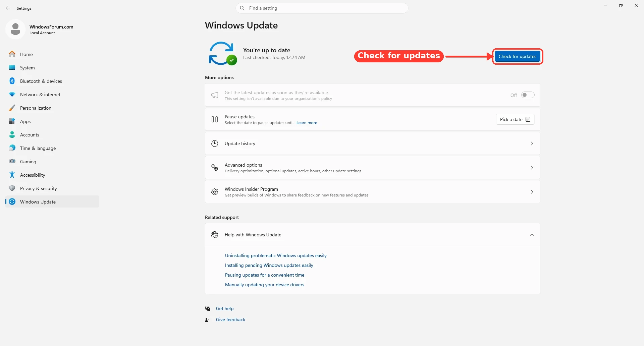The width and height of the screenshot is (644, 346).
Task: Click the user profile avatar picture
Action: point(15,29)
